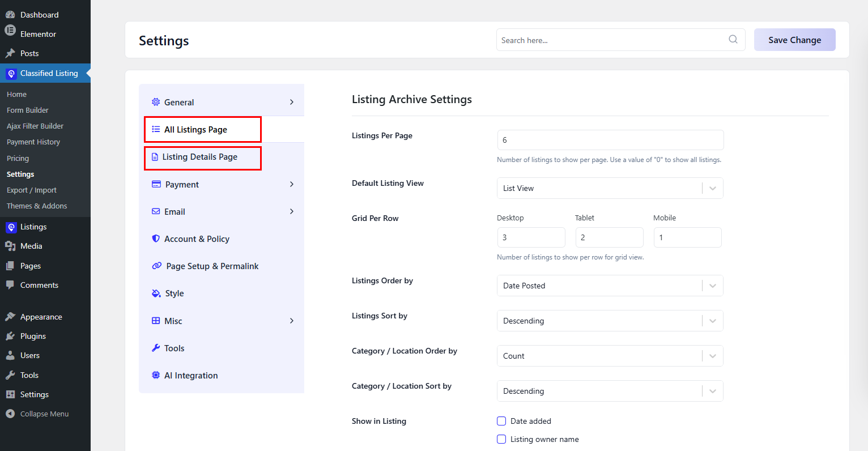Open the Ajax Filter Builder submenu item
This screenshot has height=451, width=868.
click(35, 126)
